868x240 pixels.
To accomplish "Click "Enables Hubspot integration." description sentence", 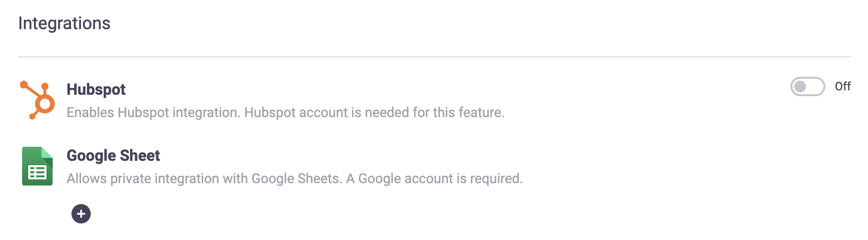I will coord(153,113).
